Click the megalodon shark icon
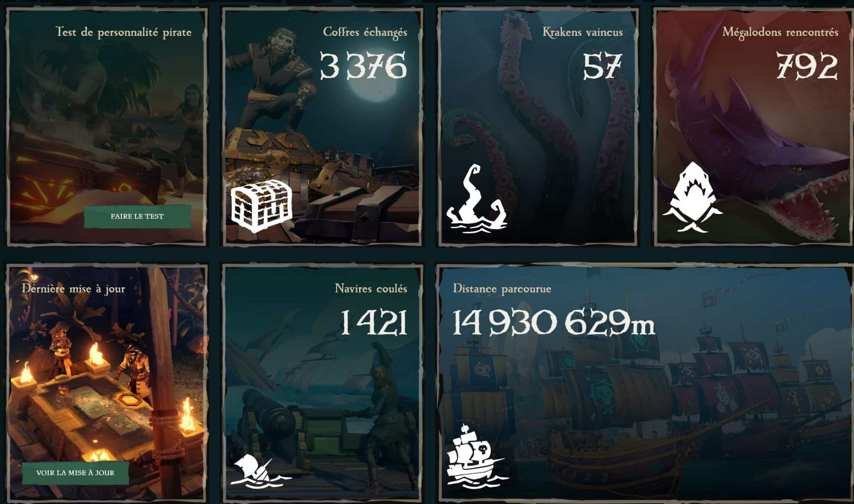The image size is (854, 504). click(x=692, y=197)
